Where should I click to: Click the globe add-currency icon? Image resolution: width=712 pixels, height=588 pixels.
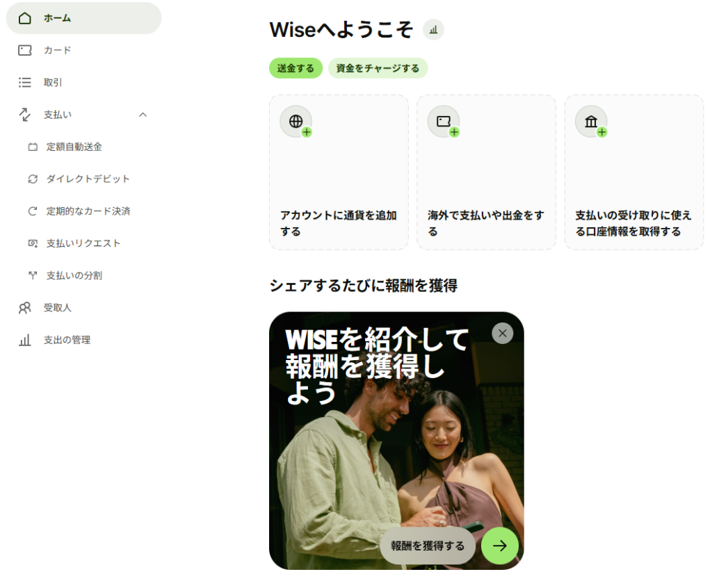click(296, 122)
